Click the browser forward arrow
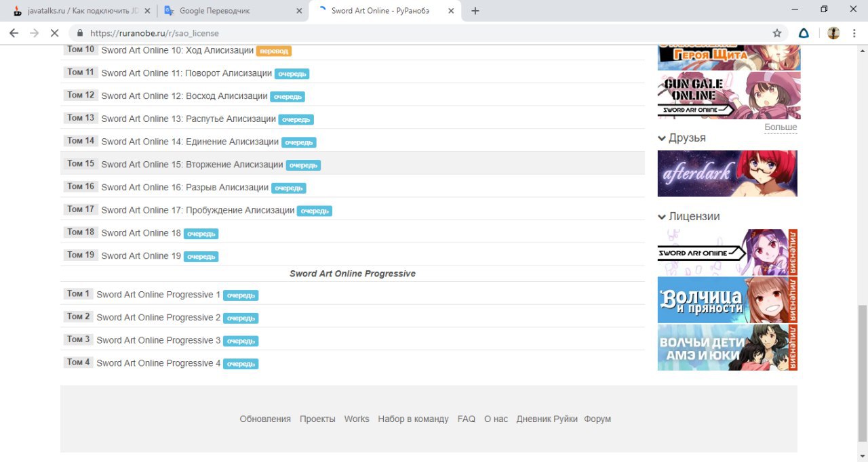Screen dimensions: 868x462 point(34,33)
